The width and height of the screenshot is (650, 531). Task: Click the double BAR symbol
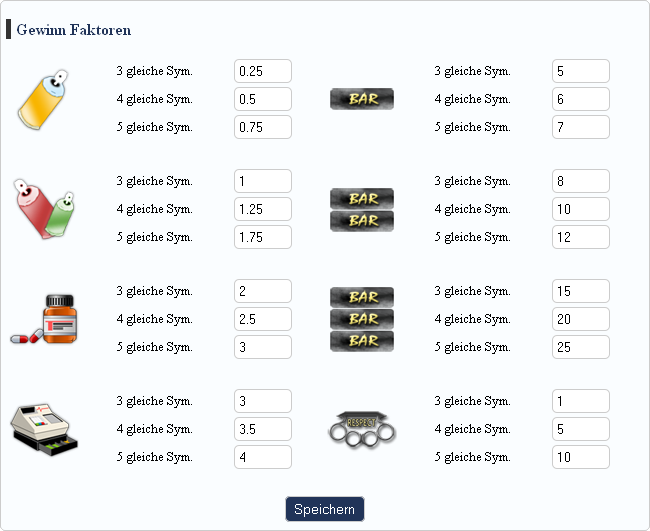pos(362,210)
